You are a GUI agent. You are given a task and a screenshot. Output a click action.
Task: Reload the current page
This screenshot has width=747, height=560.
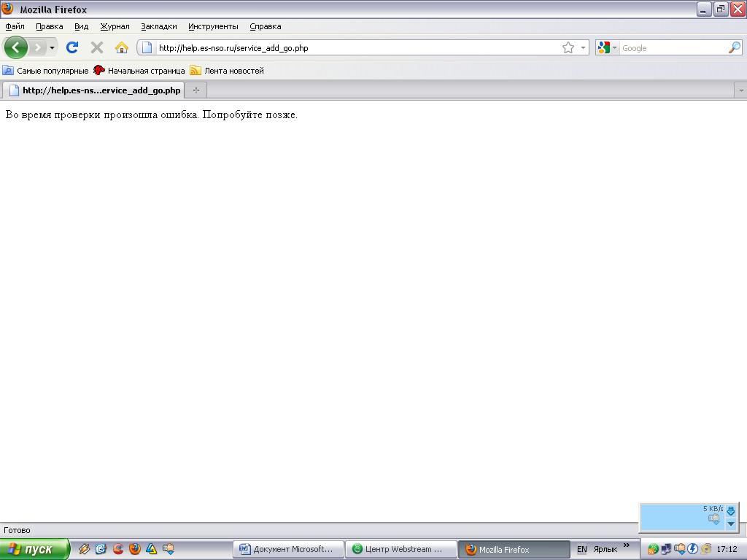point(72,47)
